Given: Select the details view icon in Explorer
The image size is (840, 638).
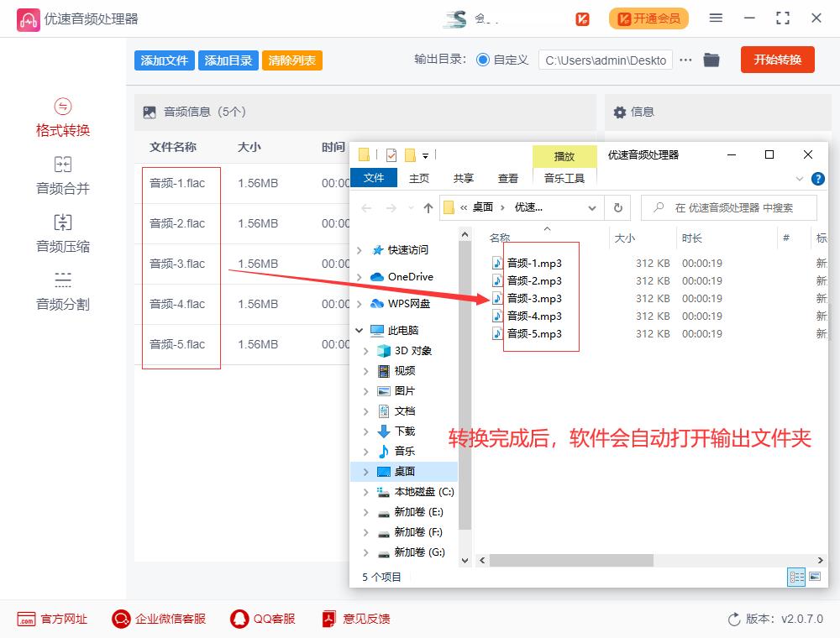Looking at the screenshot, I should [x=795, y=577].
